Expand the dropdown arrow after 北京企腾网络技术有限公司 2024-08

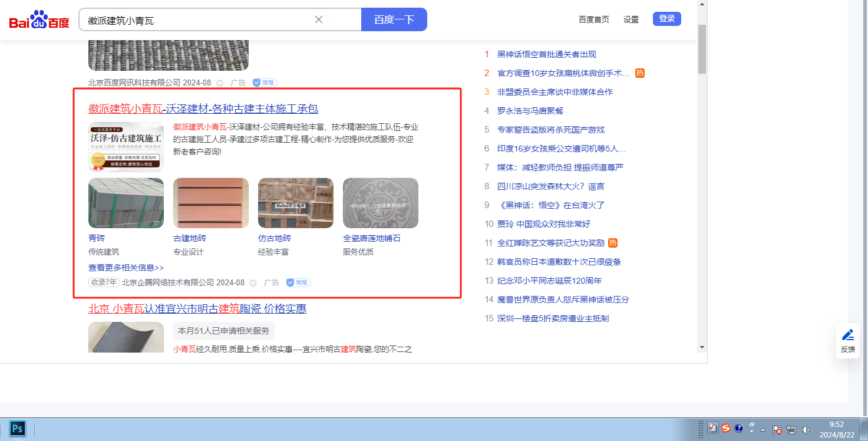(253, 283)
